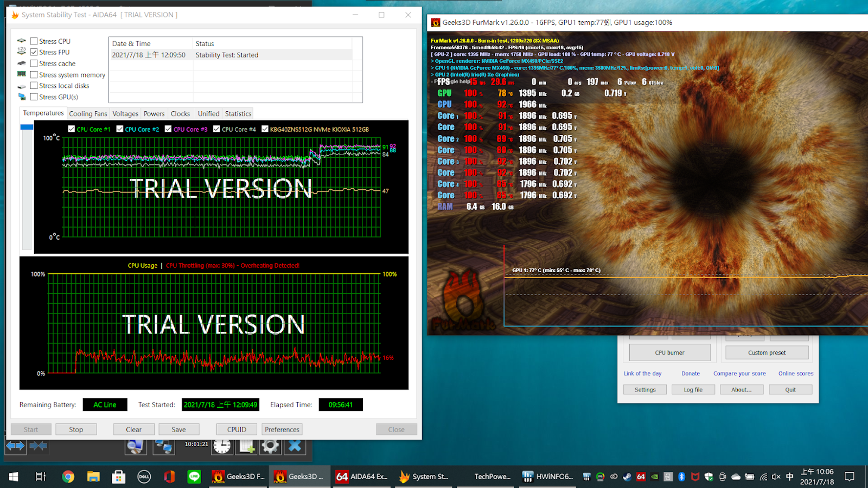Viewport: 868px width, 488px height.
Task: Click the add sheet icon with green plus
Action: pos(247,446)
